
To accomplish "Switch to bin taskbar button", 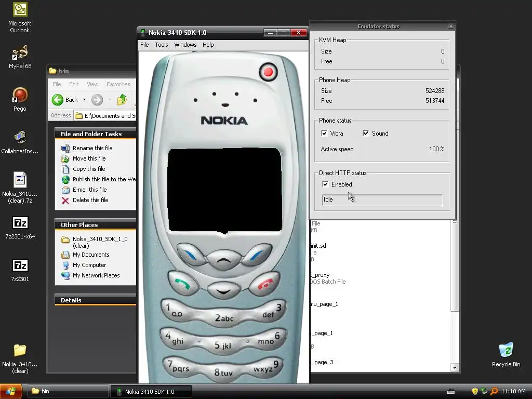I will (68, 391).
